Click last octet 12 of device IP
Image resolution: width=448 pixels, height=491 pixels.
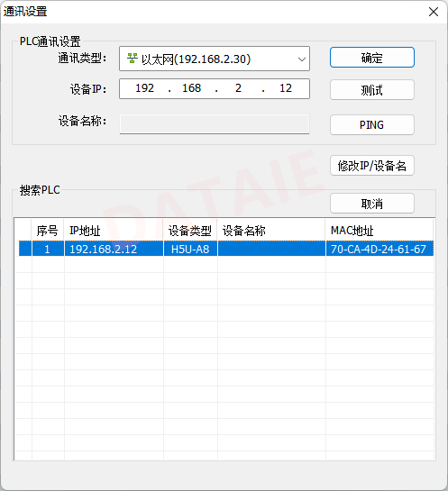(286, 88)
